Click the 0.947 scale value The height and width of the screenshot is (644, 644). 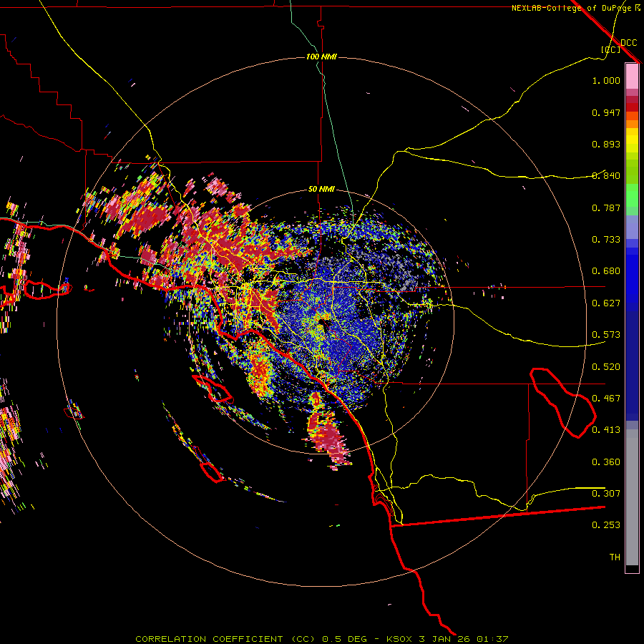[606, 112]
